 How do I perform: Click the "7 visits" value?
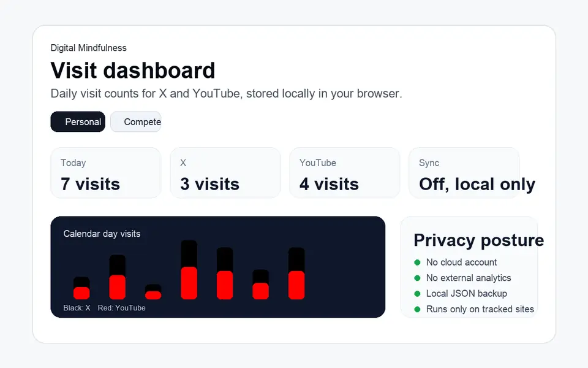tap(91, 185)
